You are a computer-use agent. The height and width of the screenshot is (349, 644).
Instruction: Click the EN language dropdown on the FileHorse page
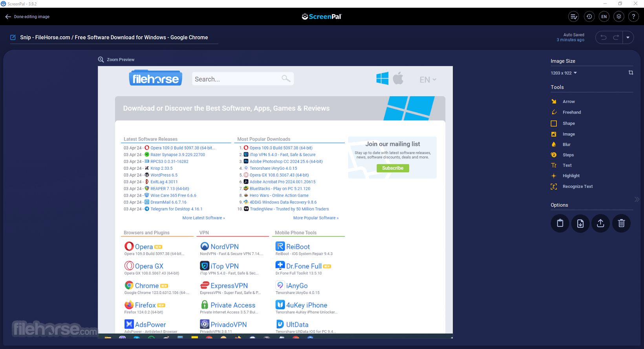pyautogui.click(x=428, y=80)
